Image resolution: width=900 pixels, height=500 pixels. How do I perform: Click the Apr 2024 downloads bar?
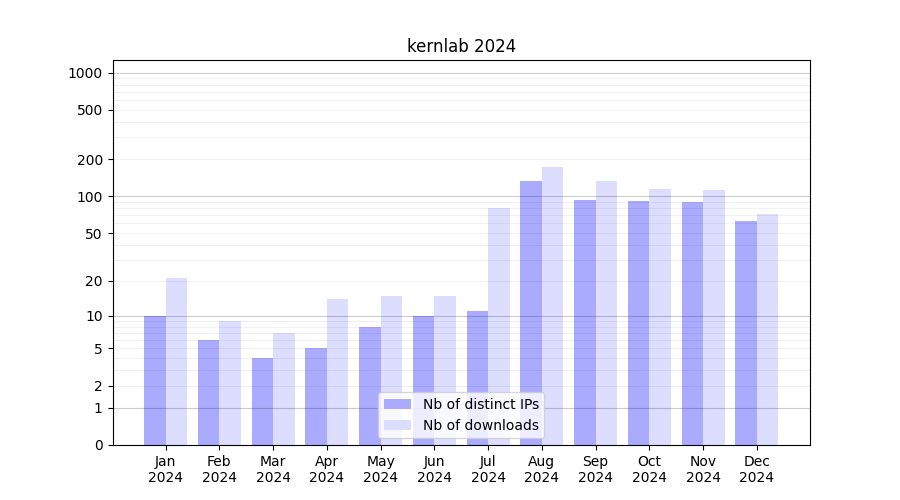337,371
